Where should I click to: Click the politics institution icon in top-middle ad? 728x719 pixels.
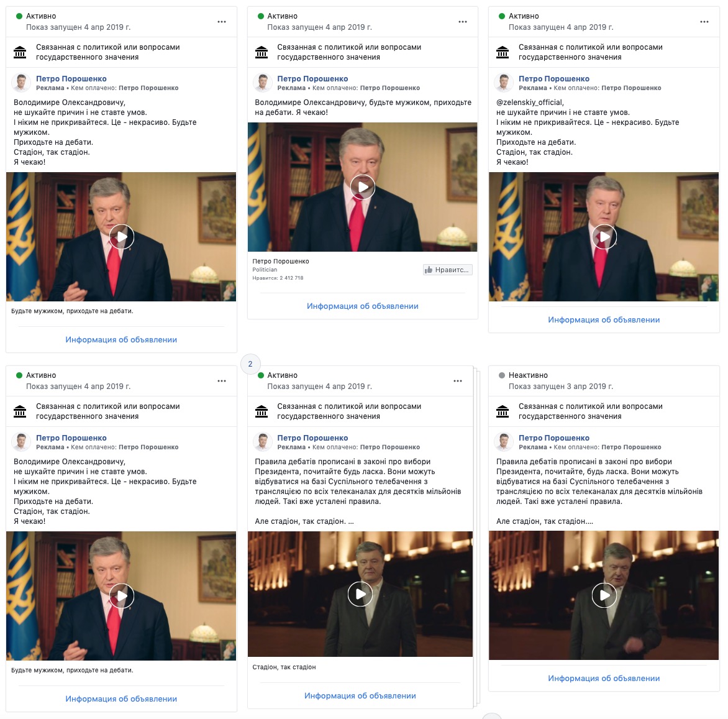click(x=262, y=52)
